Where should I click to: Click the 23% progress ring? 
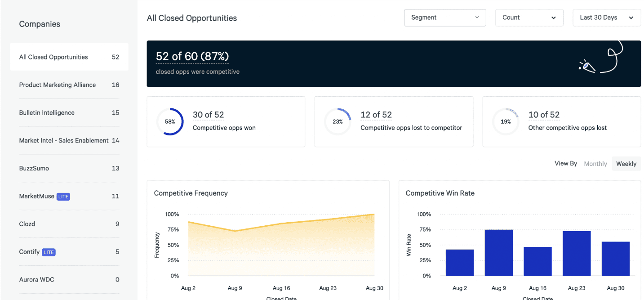[338, 121]
